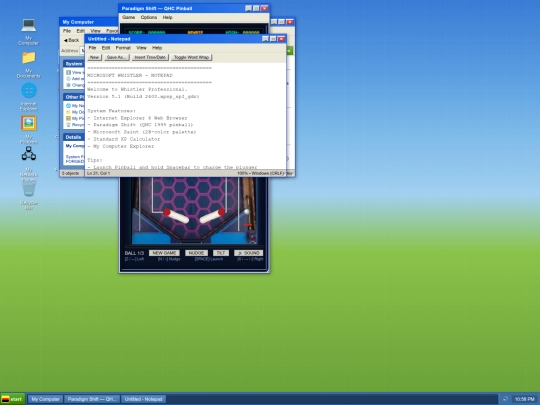Click the taskbar clock showing 10:58 PM
The width and height of the screenshot is (540, 405).
(525, 399)
